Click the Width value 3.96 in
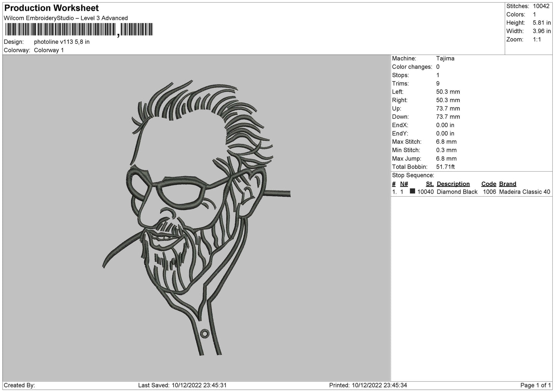 [542, 31]
